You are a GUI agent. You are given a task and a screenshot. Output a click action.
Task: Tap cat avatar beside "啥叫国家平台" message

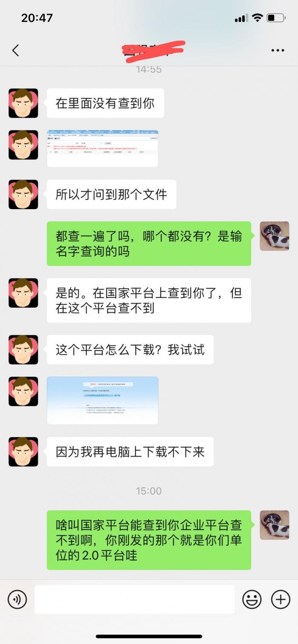click(275, 525)
